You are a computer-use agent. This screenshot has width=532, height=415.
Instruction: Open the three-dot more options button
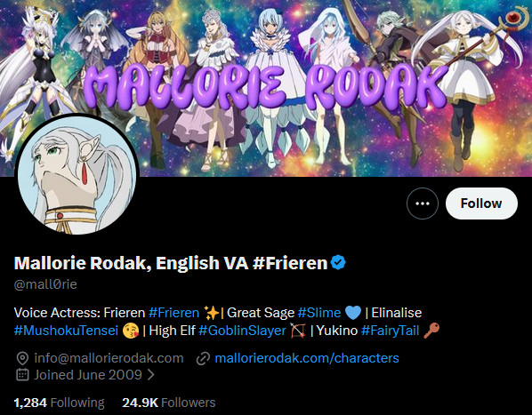422,204
